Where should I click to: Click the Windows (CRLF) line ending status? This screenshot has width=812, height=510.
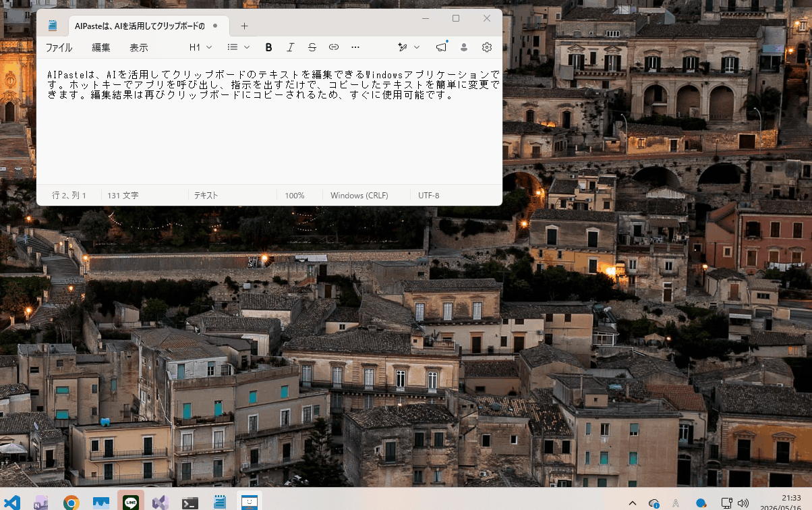(x=359, y=196)
